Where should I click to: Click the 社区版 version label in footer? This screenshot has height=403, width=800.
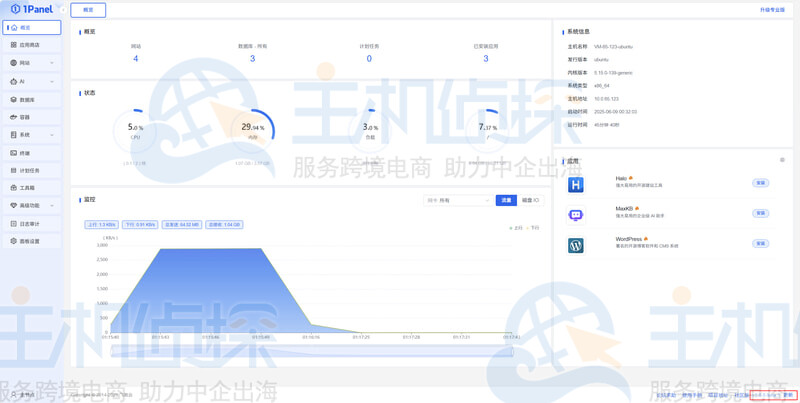point(741,395)
